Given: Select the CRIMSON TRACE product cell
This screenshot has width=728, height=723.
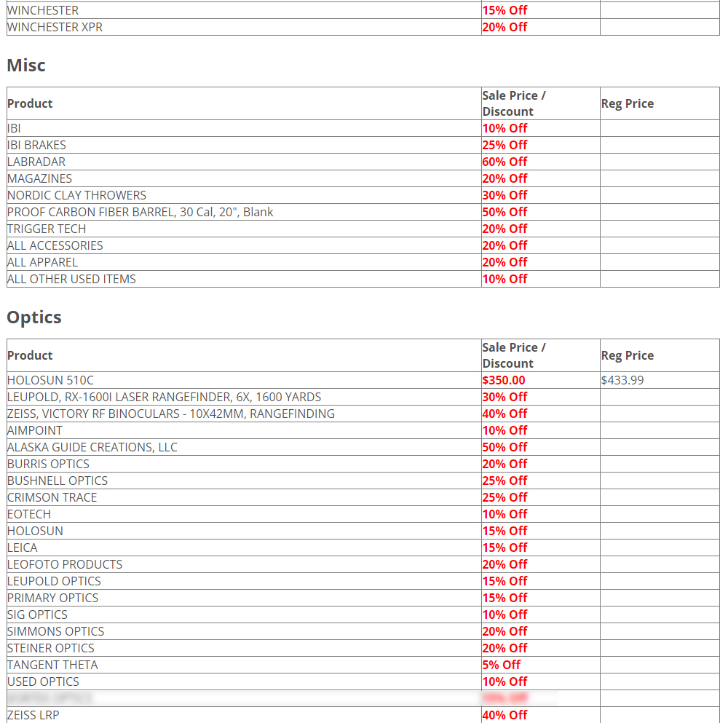Looking at the screenshot, I should click(52, 497).
